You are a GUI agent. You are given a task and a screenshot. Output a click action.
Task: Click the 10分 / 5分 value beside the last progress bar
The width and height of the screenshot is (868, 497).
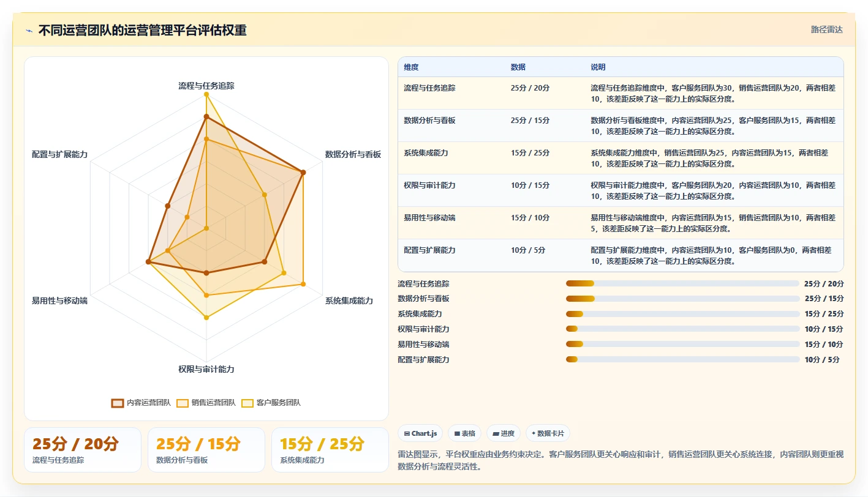pos(822,359)
